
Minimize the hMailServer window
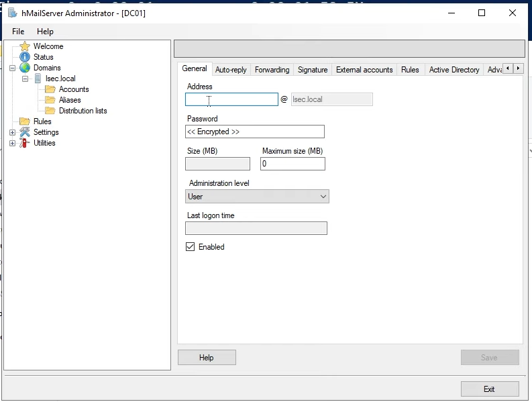coord(451,13)
